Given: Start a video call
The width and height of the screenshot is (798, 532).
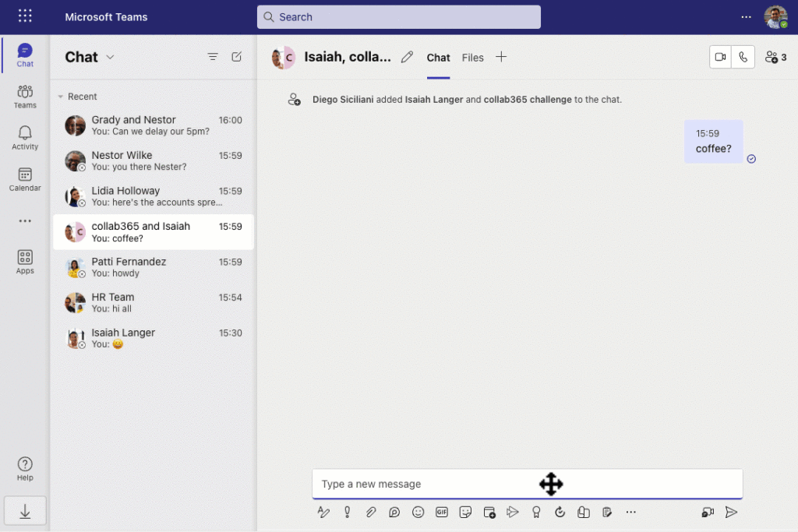Looking at the screenshot, I should (x=720, y=57).
